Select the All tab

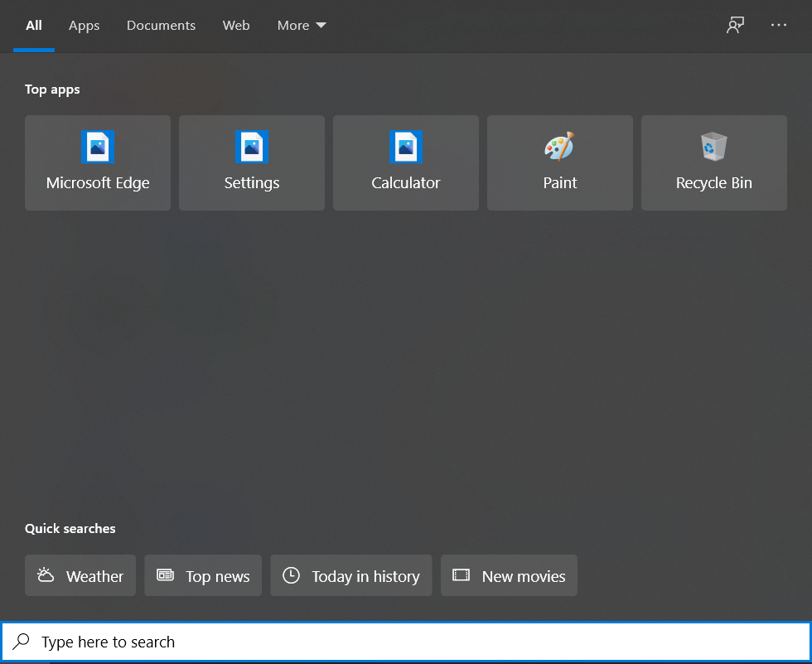[34, 26]
